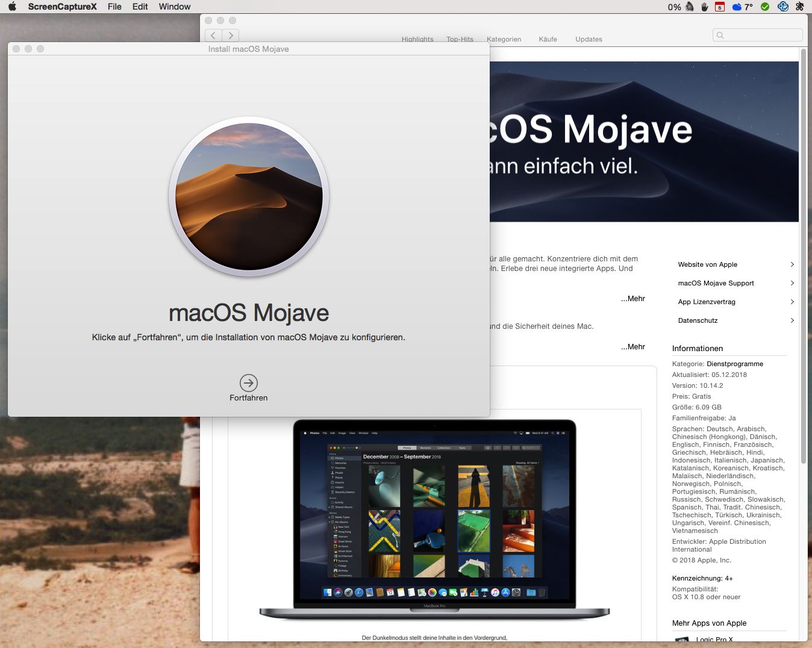
Task: Click the Mehr Apps von Apple heading
Action: pos(710,623)
